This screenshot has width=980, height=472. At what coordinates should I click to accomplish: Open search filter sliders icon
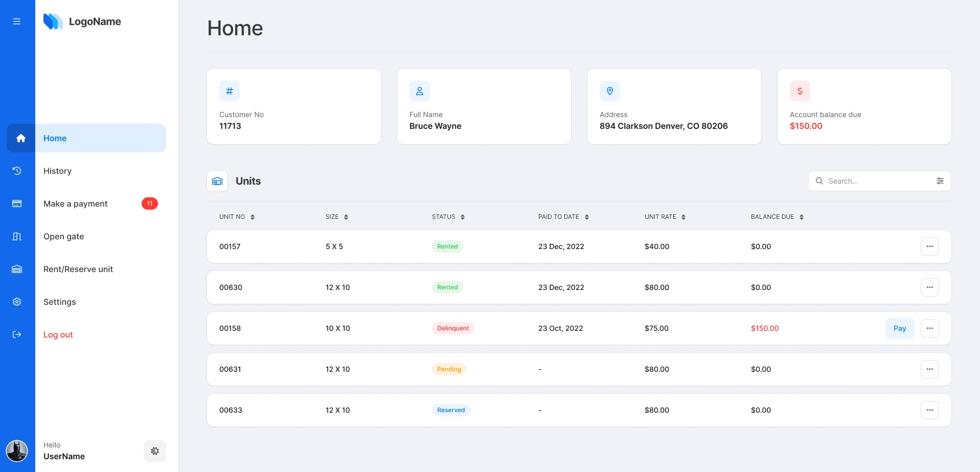[x=940, y=181]
